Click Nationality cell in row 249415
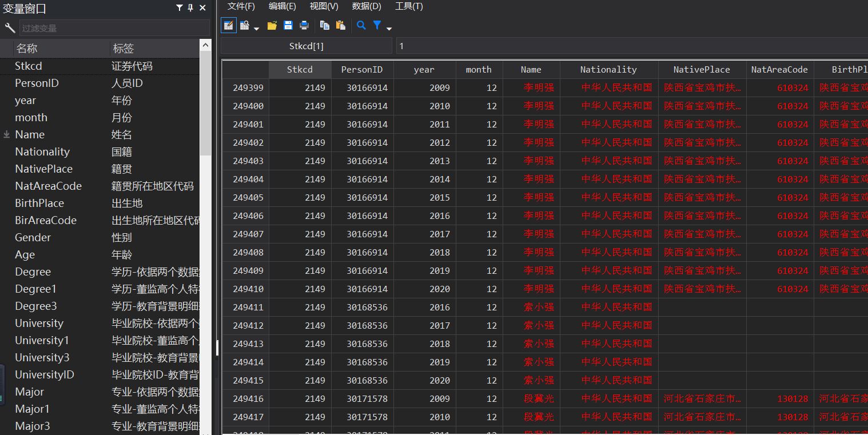 pos(608,381)
